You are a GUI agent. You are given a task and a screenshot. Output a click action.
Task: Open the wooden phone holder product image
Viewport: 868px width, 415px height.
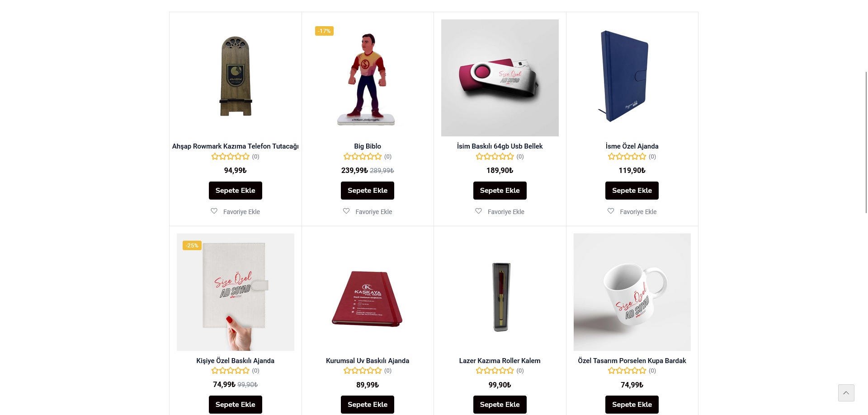(235, 78)
